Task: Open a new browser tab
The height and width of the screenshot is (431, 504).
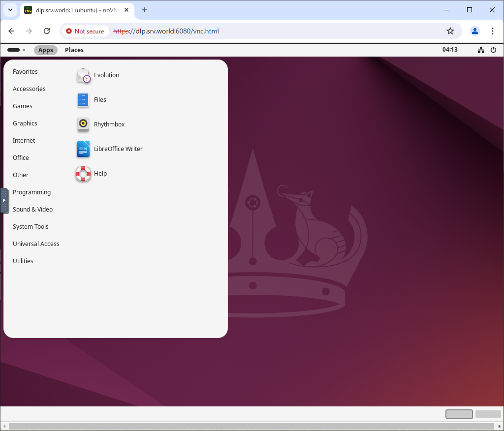Action: [144, 10]
